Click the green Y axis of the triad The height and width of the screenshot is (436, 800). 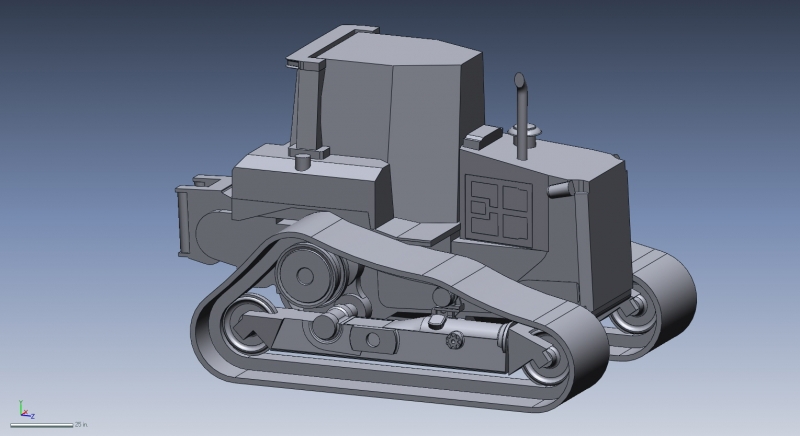coord(21,405)
